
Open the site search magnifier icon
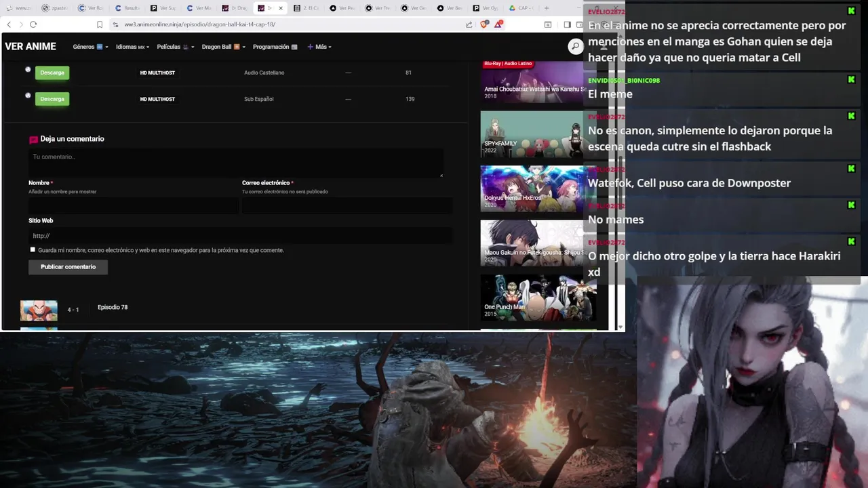tap(575, 46)
